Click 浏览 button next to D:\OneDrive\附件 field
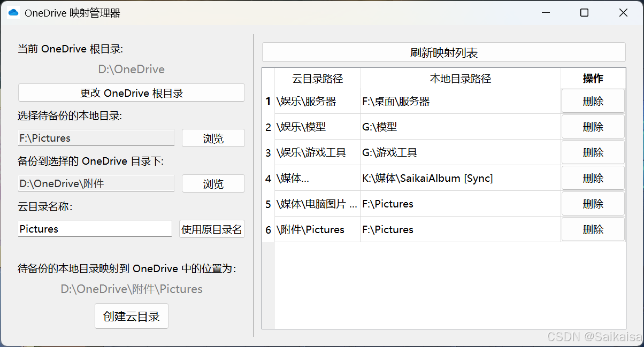The width and height of the screenshot is (644, 347). point(213,184)
